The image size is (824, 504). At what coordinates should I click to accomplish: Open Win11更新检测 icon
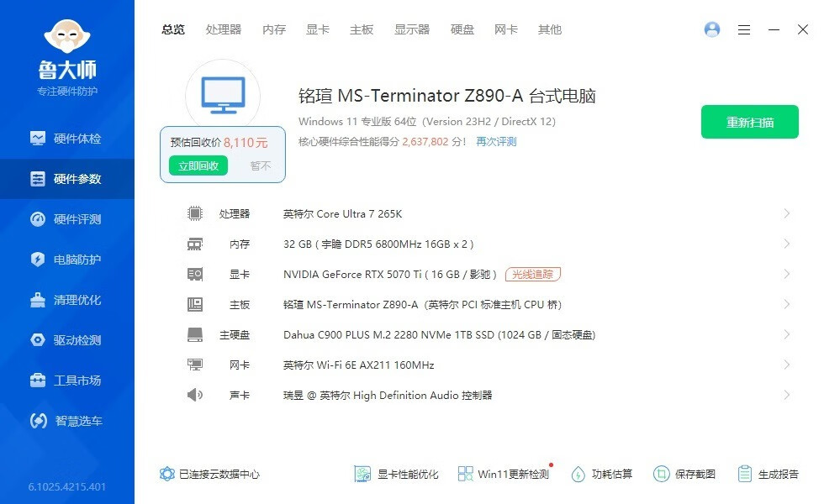coord(465,474)
